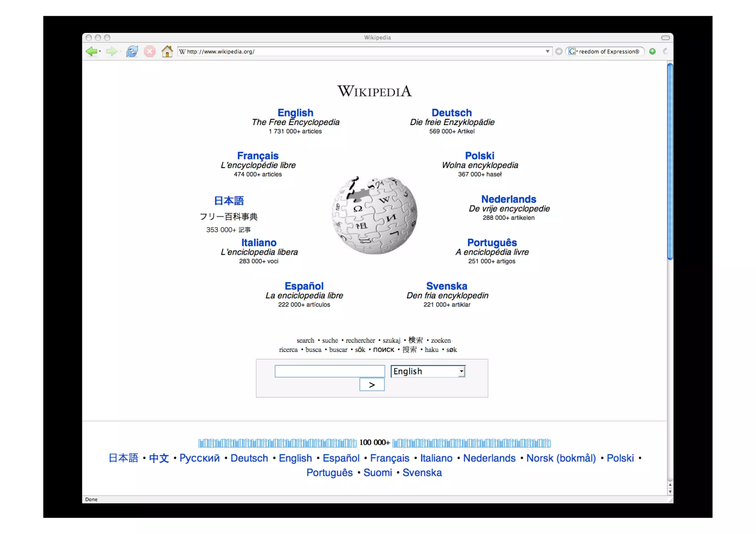Click the Wikipedia search text field
This screenshot has width=756, height=534.
[x=330, y=371]
